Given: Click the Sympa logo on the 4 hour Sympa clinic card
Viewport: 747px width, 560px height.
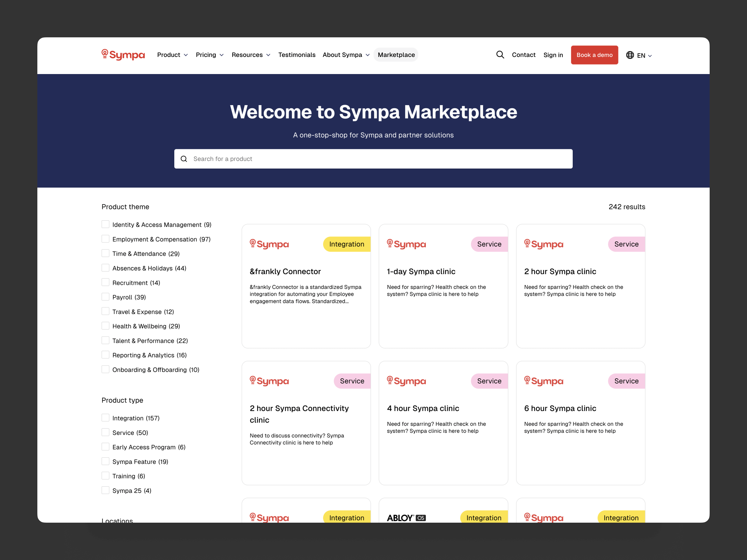Looking at the screenshot, I should point(406,381).
